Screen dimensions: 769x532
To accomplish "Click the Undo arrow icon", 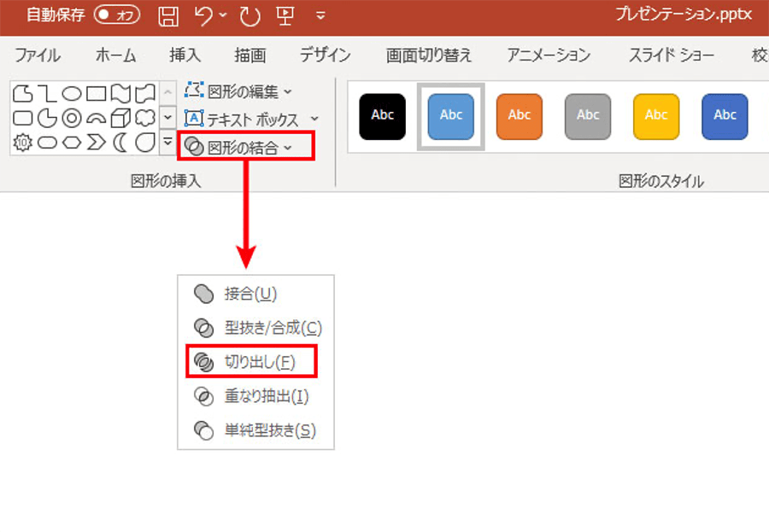I will [204, 15].
